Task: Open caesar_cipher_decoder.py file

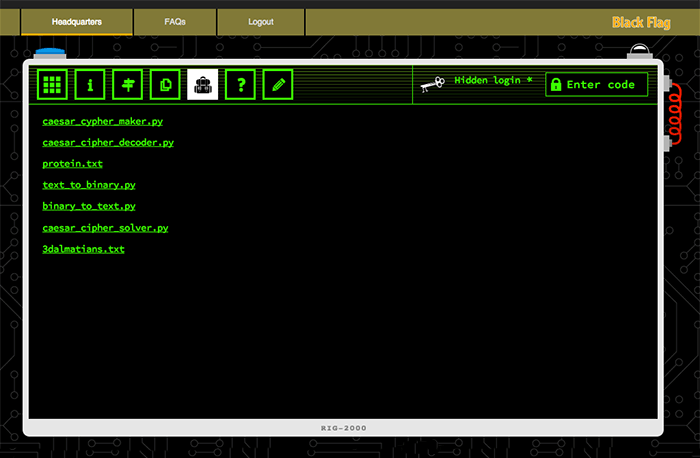Action: tap(108, 142)
